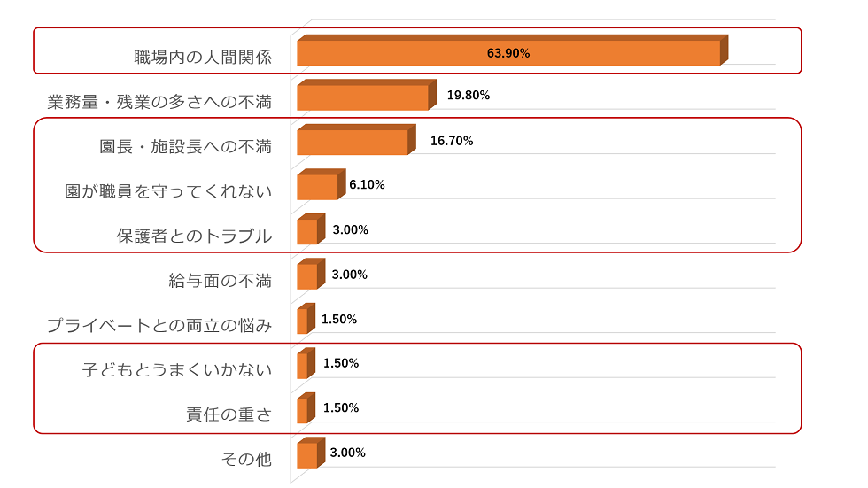Click the 園長・施設長への不満 bar
The width and height of the screenshot is (868, 488).
coord(353,143)
